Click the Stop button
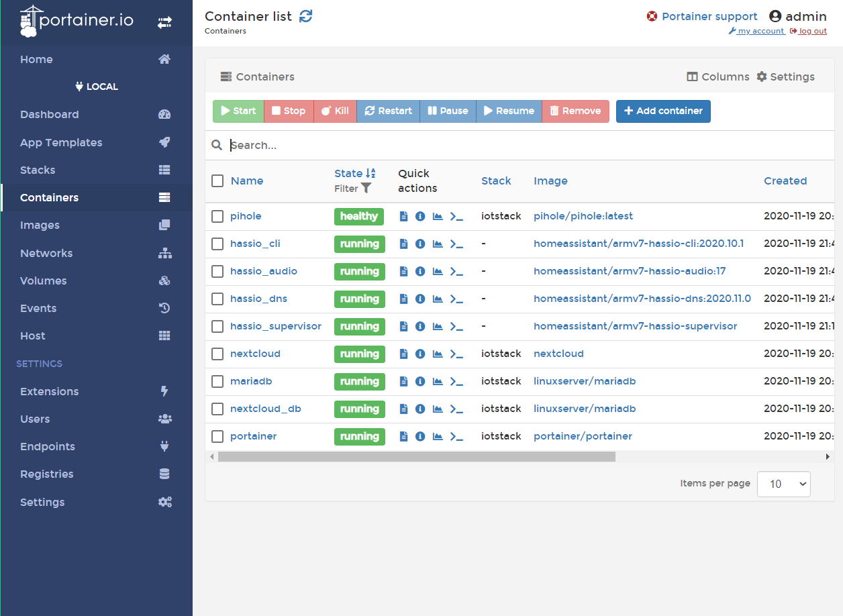Screen dimensions: 843x616 pyautogui.click(x=289, y=111)
